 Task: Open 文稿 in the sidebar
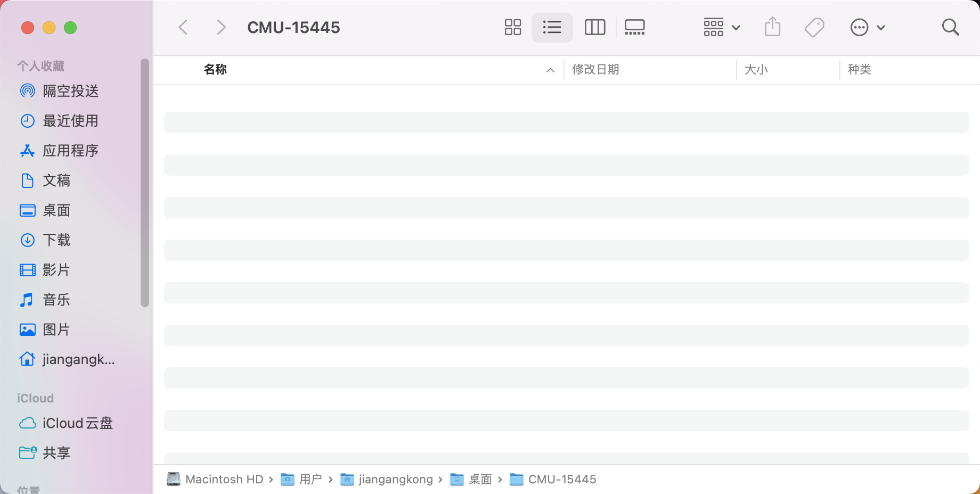(x=56, y=180)
